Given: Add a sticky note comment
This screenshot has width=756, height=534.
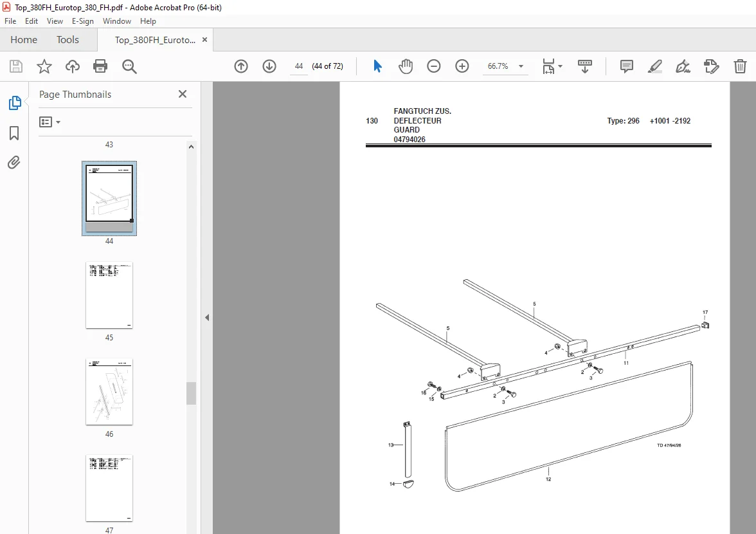Looking at the screenshot, I should coord(626,66).
